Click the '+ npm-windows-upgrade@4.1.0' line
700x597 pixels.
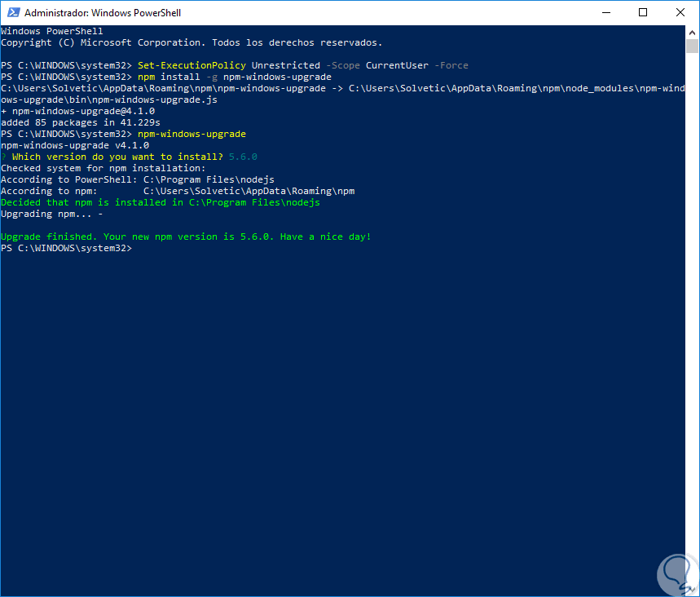[x=78, y=111]
